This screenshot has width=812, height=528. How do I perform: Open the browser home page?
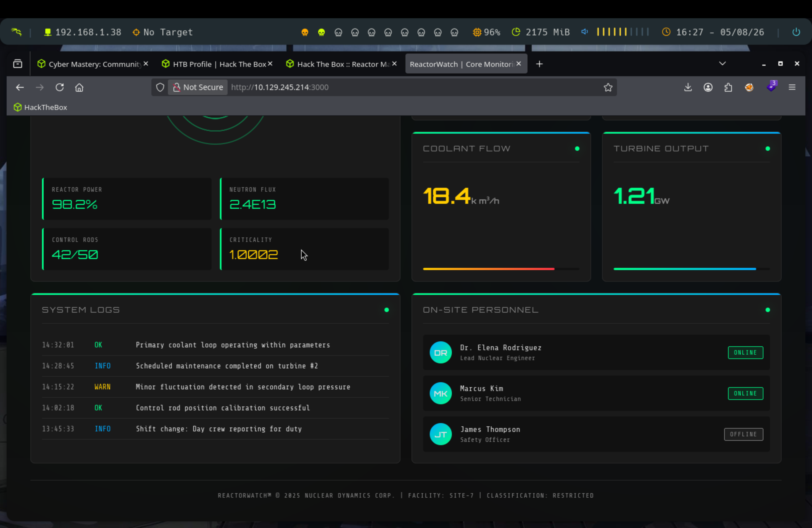coord(79,87)
